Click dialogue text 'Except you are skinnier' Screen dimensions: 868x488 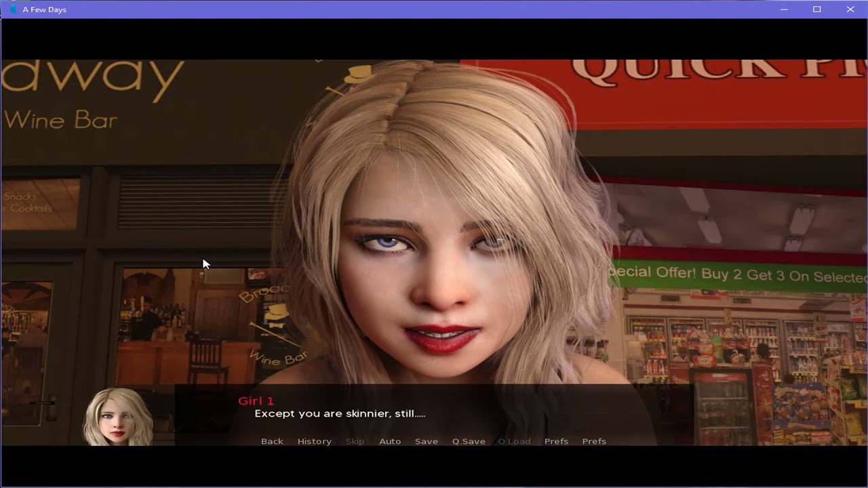coord(339,413)
